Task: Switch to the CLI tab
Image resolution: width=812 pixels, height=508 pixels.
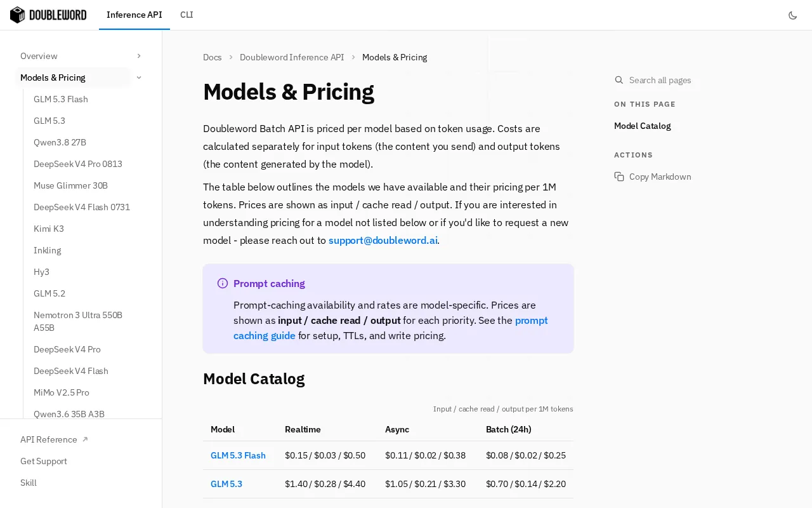Action: pos(187,15)
